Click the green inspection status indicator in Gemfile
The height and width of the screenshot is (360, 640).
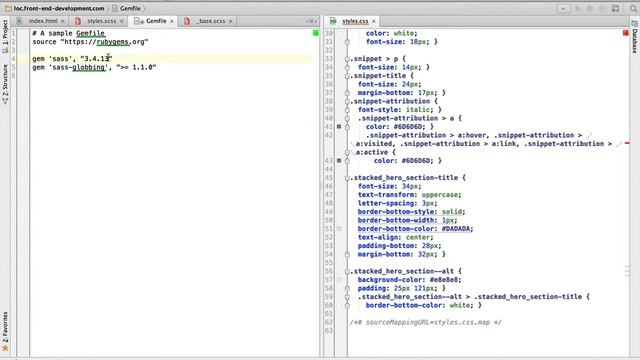(316, 33)
